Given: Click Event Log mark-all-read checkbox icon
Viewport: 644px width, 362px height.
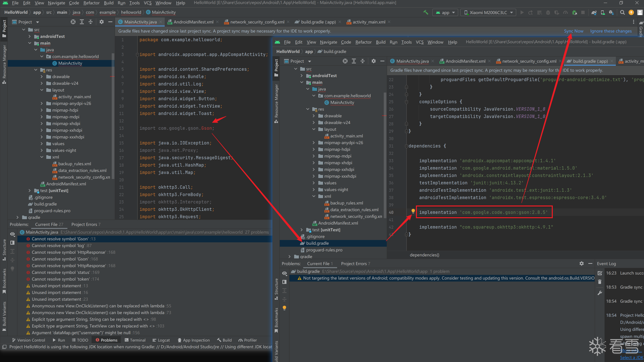Looking at the screenshot, I should (x=600, y=273).
